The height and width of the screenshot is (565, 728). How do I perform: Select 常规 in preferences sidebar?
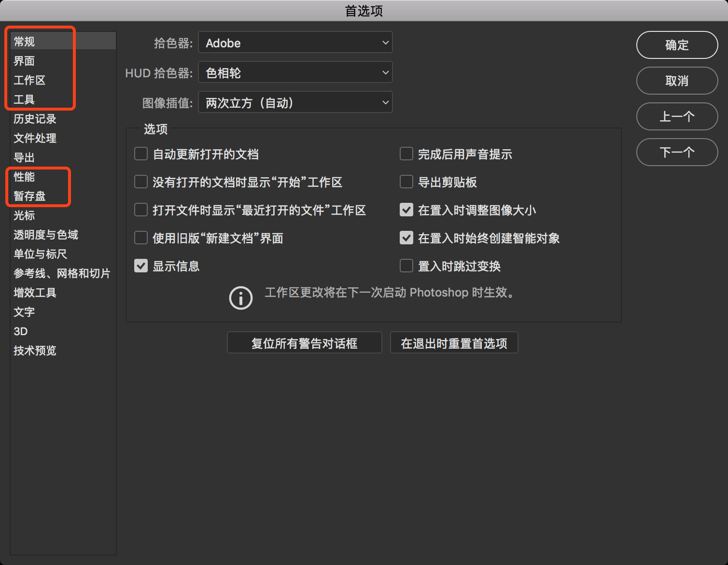pos(63,41)
